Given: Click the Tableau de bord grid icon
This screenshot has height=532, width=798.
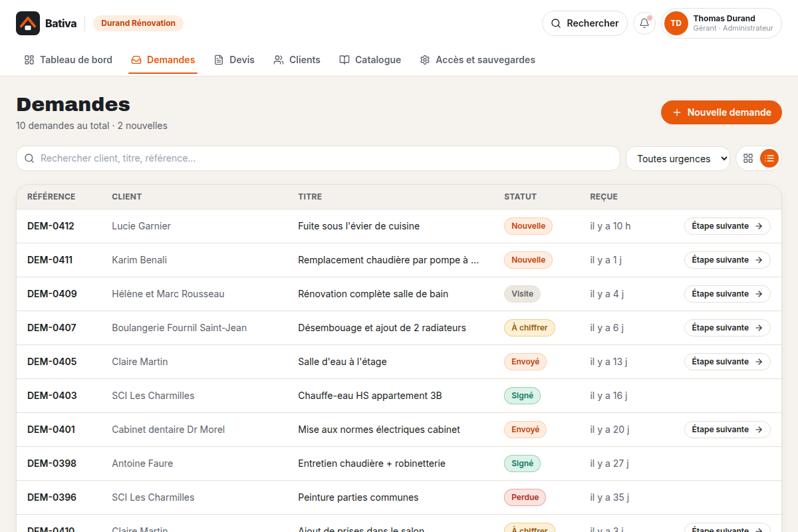Looking at the screenshot, I should (x=29, y=60).
